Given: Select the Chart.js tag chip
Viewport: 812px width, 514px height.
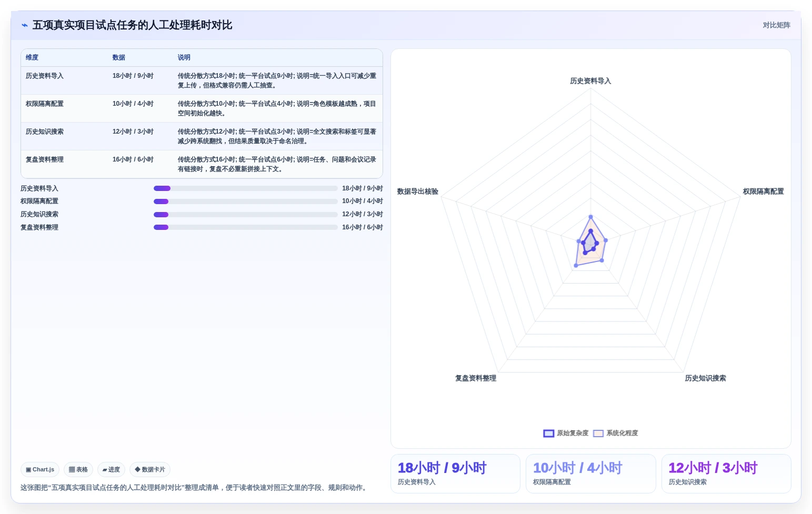Looking at the screenshot, I should [x=40, y=469].
